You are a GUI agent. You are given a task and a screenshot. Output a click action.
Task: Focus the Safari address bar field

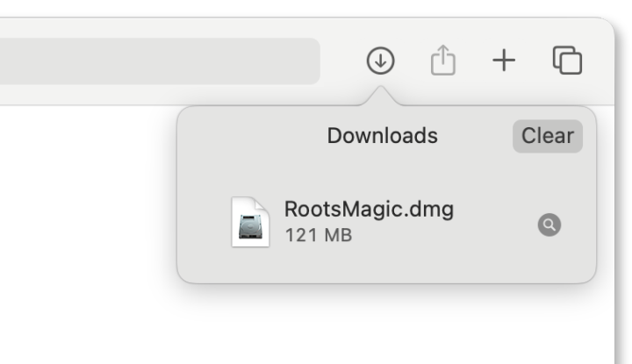pos(158,61)
